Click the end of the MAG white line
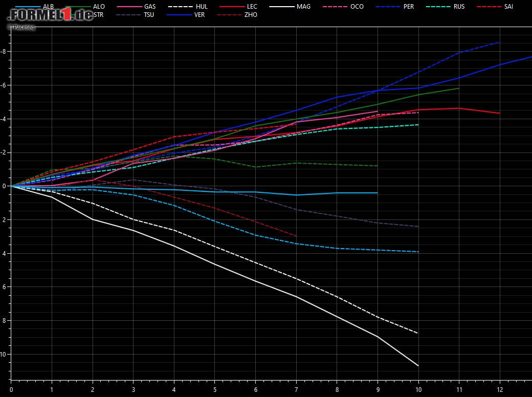The image size is (532, 397). click(x=418, y=365)
